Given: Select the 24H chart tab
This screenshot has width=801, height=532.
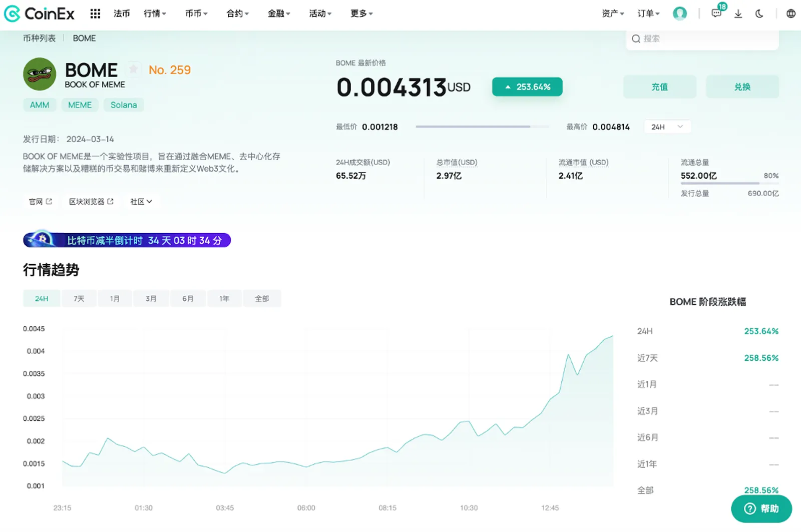Looking at the screenshot, I should 42,298.
